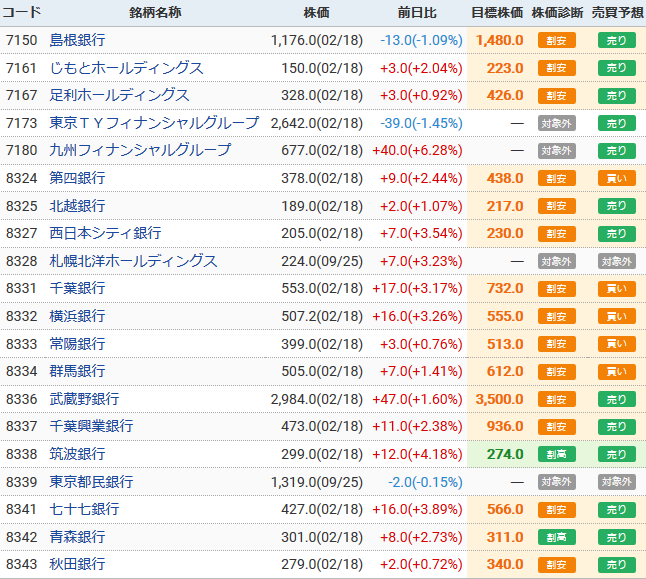Image resolution: width=646 pixels, height=579 pixels.
Task: Open 札幌北洋ホールディングス stock link
Action: (x=133, y=261)
